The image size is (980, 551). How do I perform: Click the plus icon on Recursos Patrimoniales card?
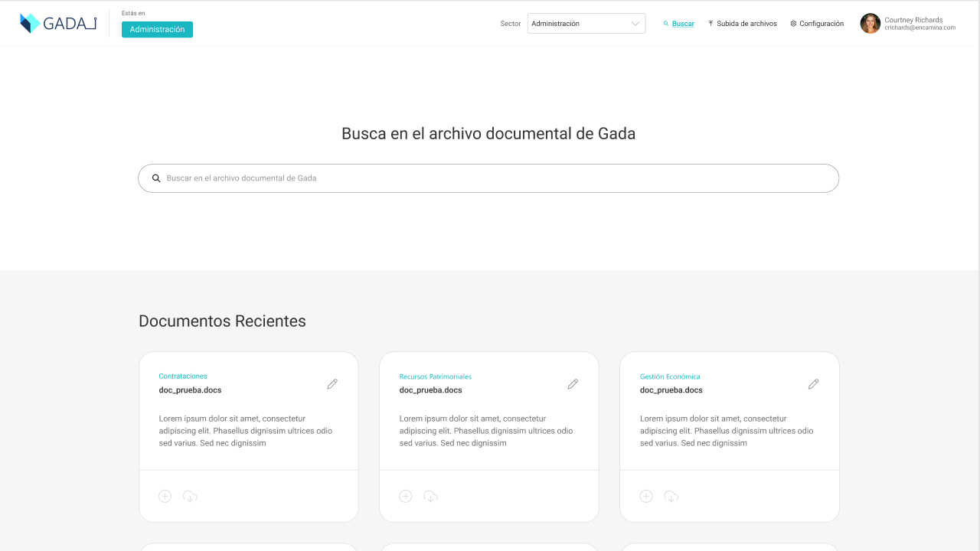(x=406, y=496)
